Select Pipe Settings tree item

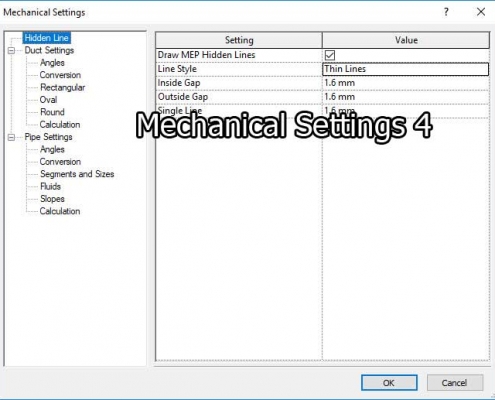pos(48,137)
